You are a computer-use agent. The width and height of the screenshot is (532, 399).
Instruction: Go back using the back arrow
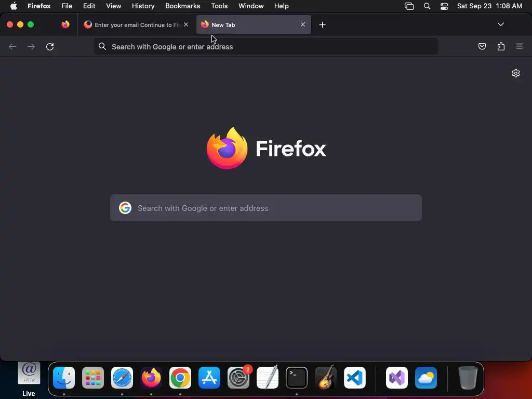point(12,46)
